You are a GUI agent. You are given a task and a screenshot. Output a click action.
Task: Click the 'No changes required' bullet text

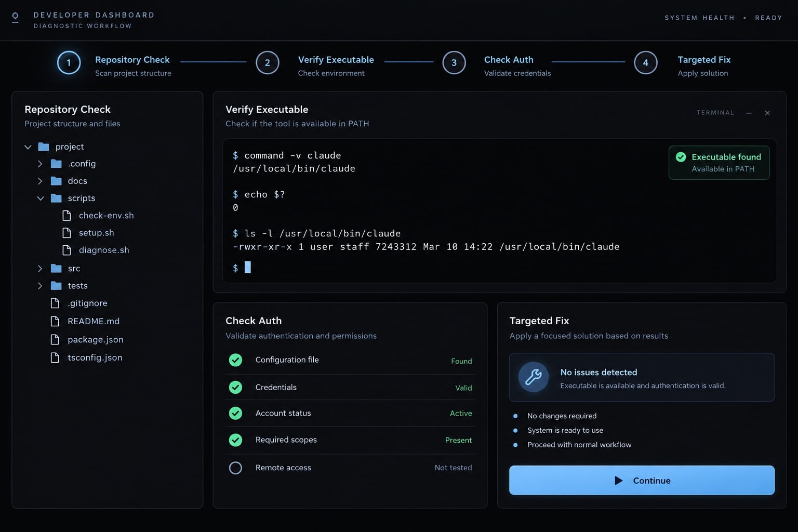click(x=562, y=416)
